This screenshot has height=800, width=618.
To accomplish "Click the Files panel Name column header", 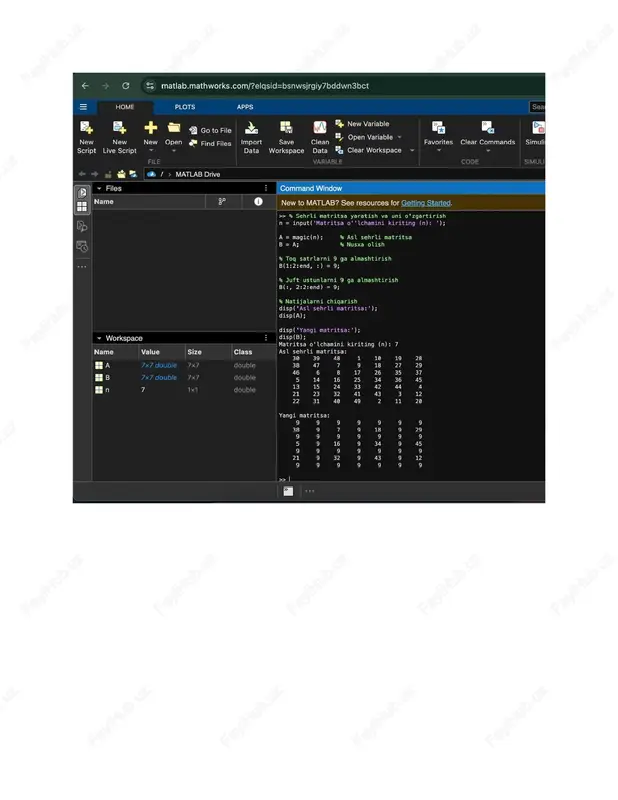I will pyautogui.click(x=104, y=202).
